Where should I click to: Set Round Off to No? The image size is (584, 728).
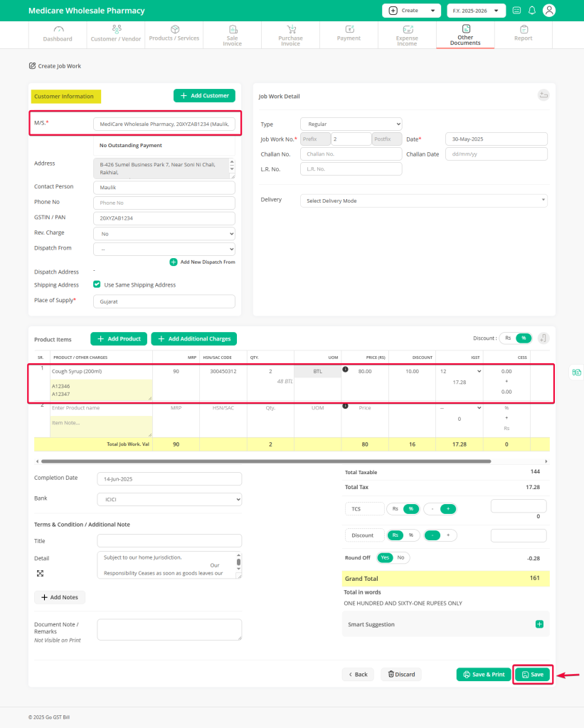400,557
